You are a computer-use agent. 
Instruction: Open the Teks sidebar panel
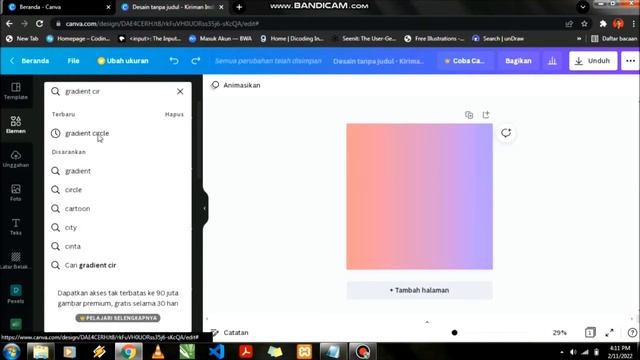click(x=16, y=227)
